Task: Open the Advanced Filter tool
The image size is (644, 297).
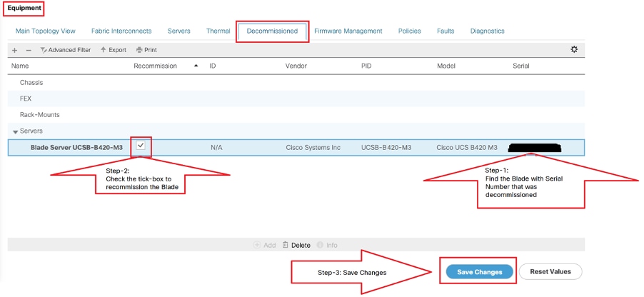Action: [x=65, y=50]
